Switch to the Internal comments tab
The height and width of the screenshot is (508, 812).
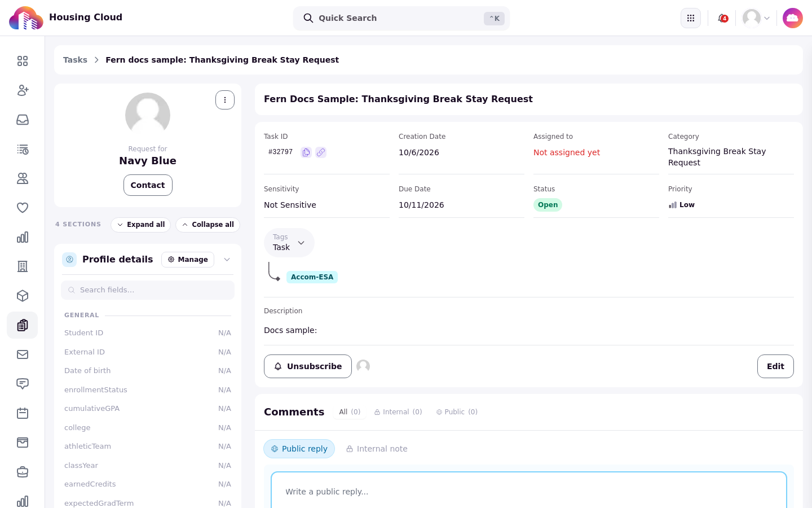(398, 412)
